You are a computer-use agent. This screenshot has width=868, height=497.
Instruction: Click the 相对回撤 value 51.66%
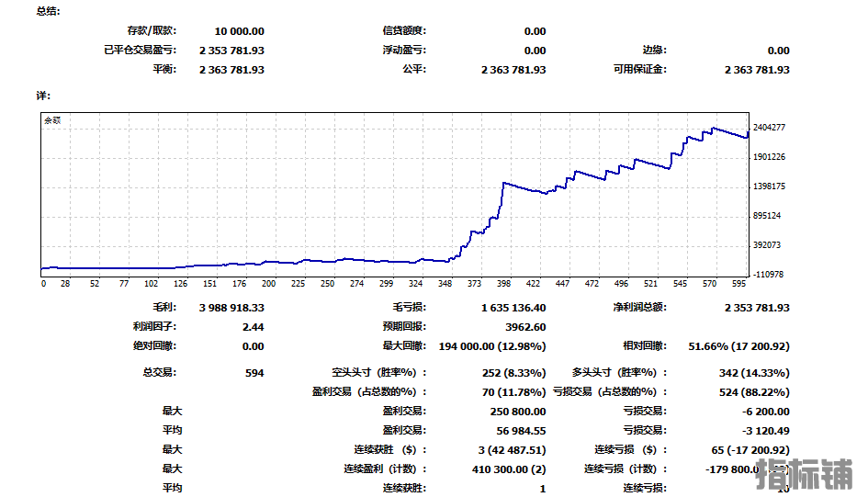pyautogui.click(x=738, y=346)
